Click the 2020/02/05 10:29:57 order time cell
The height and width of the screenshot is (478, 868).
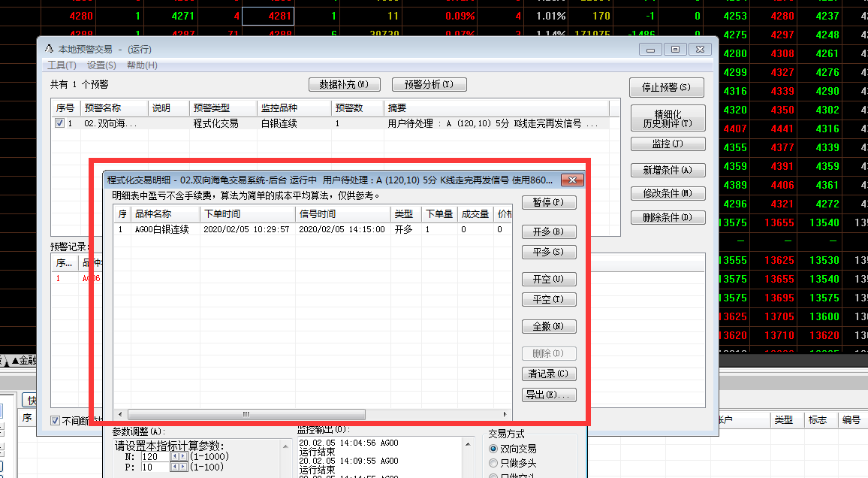click(x=246, y=229)
